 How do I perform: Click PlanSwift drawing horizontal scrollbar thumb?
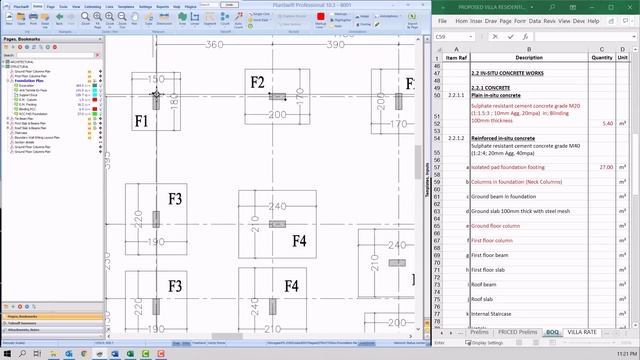(x=227, y=336)
